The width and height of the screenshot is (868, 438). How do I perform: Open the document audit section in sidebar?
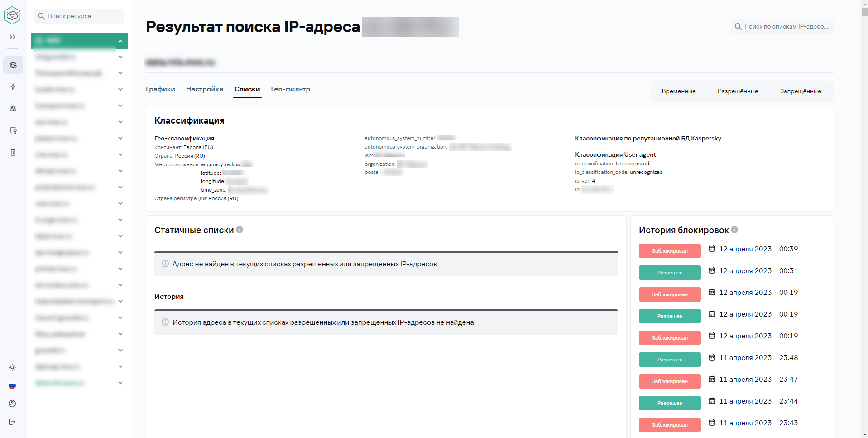13,130
